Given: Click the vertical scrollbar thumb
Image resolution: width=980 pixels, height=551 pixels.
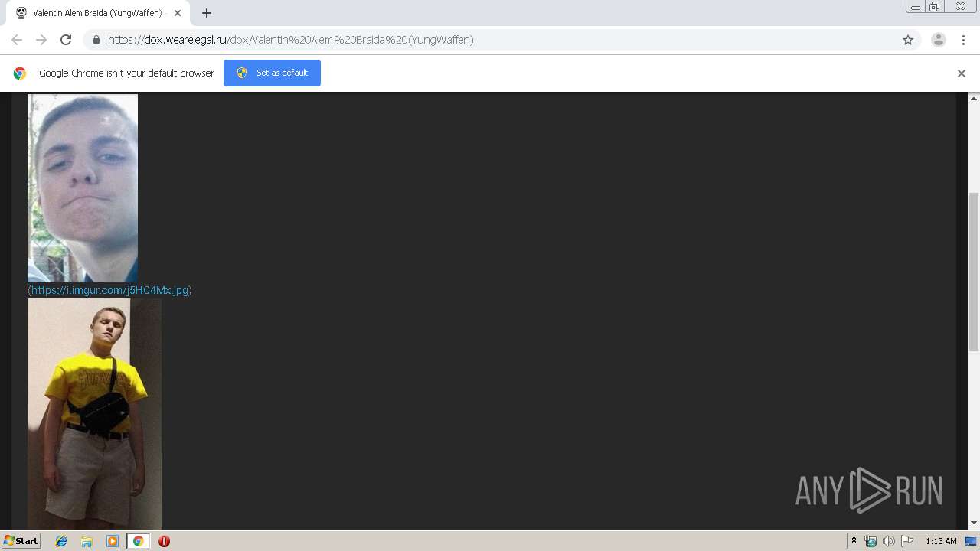Looking at the screenshot, I should [x=974, y=272].
